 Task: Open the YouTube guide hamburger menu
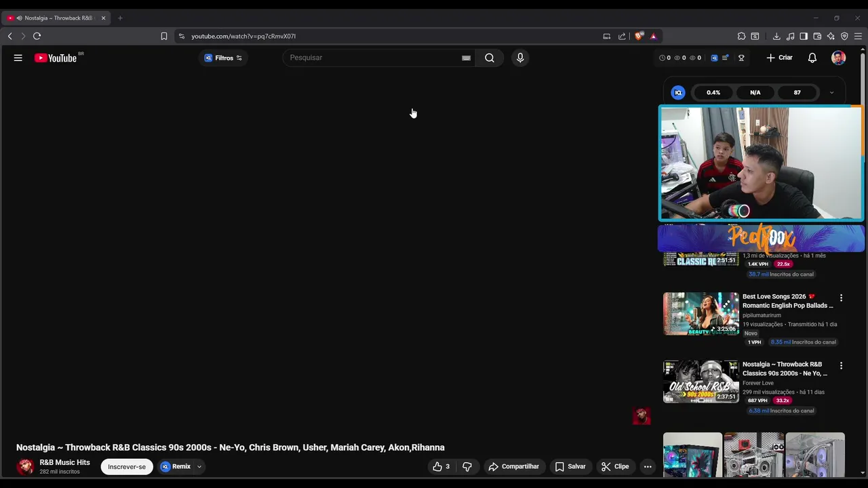(x=18, y=58)
